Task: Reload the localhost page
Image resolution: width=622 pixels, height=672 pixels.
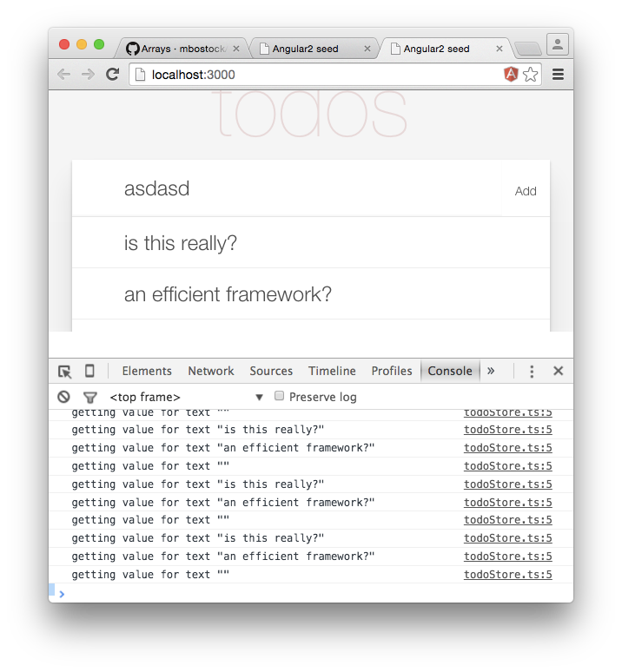Action: point(112,75)
